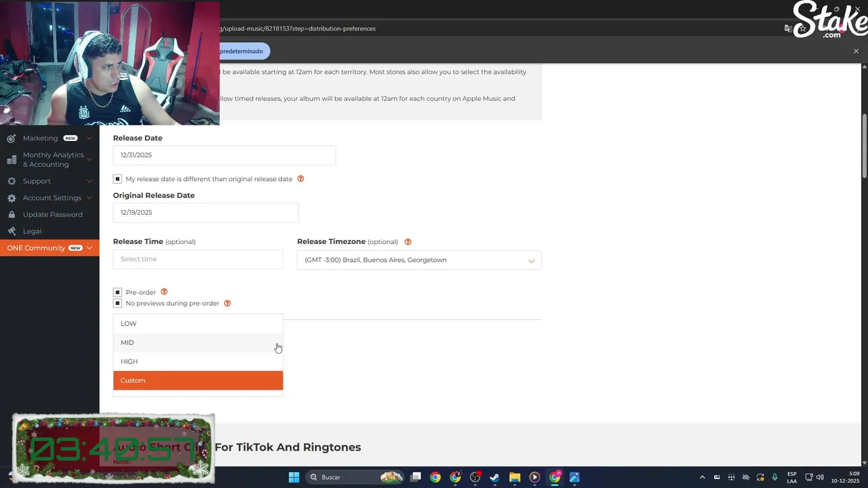This screenshot has width=868, height=488.
Task: Toggle the Pre-order checkbox
Action: tap(117, 292)
